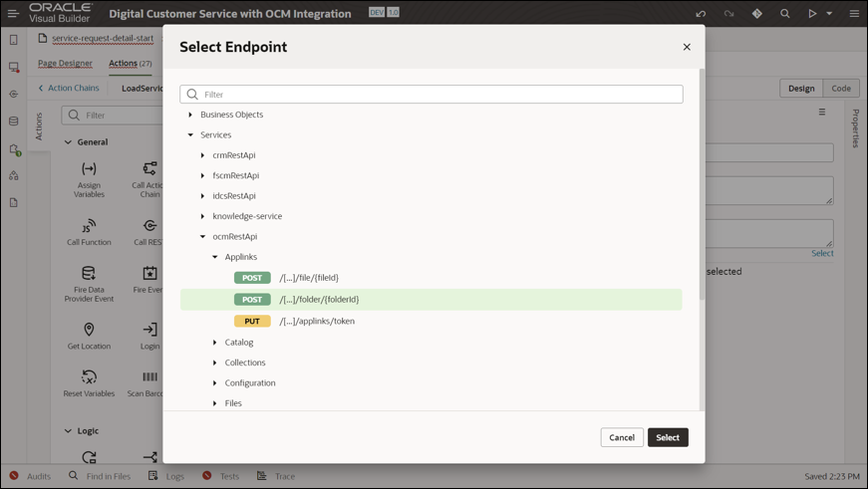Image resolution: width=868 pixels, height=489 pixels.
Task: Click the Audits status bar item
Action: point(31,476)
